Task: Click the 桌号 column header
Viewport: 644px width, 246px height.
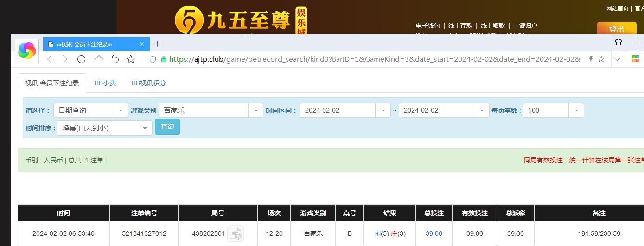Action: [350, 213]
